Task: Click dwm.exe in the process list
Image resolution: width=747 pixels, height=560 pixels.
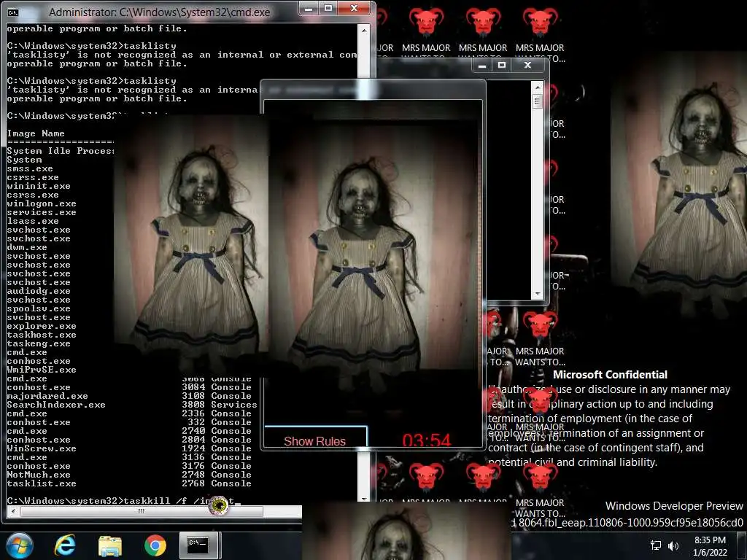Action: [x=27, y=247]
